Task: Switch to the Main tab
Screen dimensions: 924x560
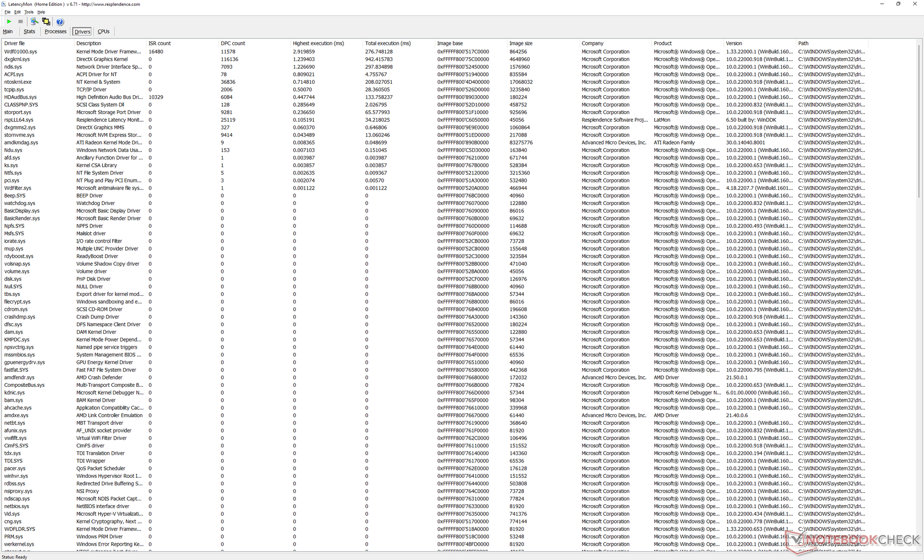Action: click(x=8, y=32)
